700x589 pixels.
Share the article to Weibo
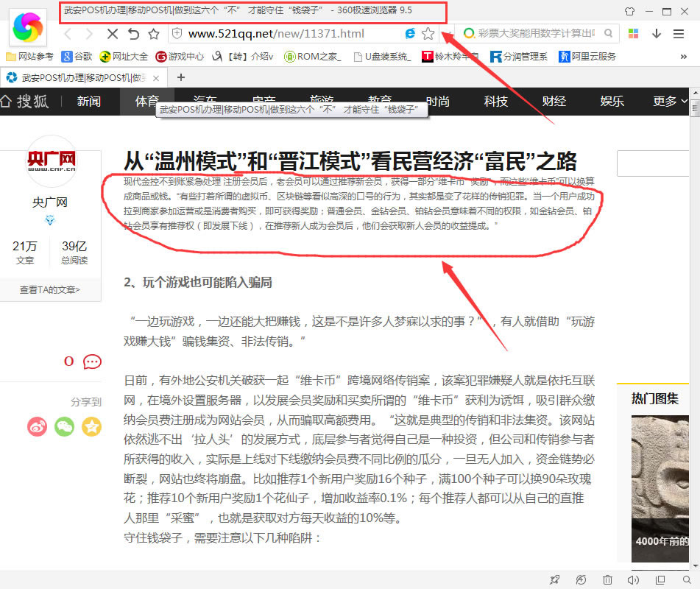(x=37, y=426)
